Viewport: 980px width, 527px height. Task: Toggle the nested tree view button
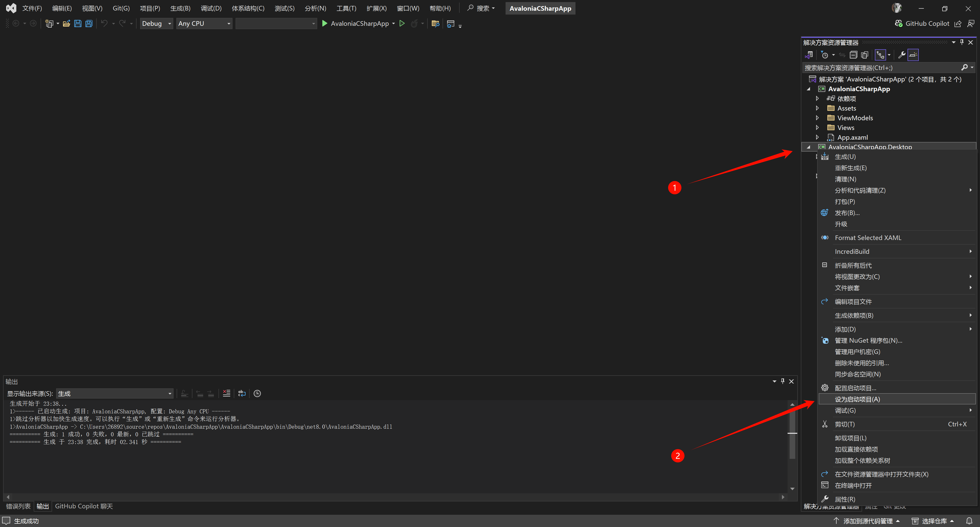point(880,55)
